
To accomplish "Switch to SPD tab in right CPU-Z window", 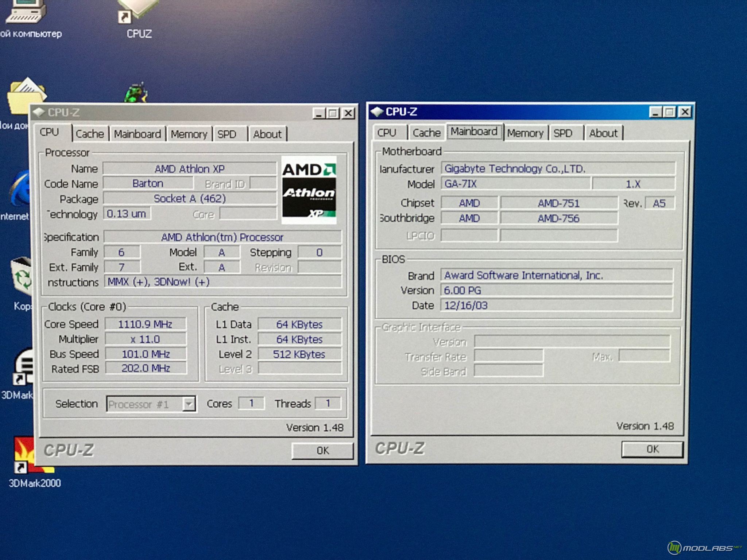I will coord(564,133).
